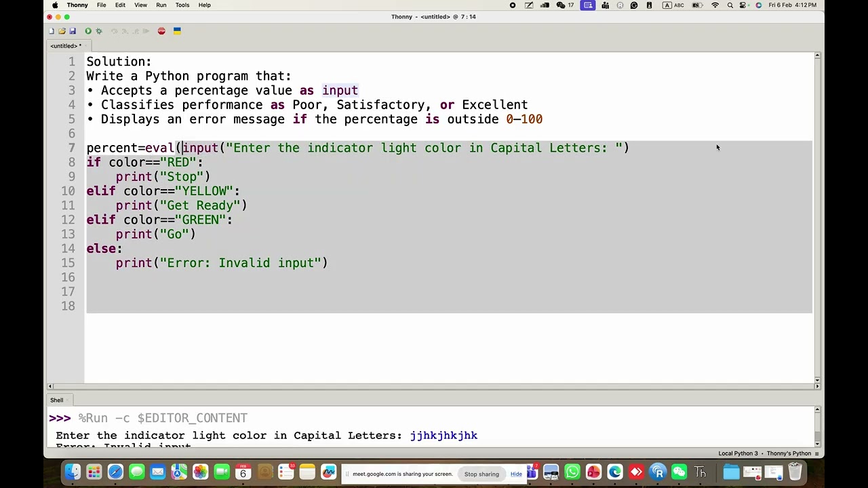Open Mail from the dock
The width and height of the screenshot is (868, 488).
tap(158, 472)
